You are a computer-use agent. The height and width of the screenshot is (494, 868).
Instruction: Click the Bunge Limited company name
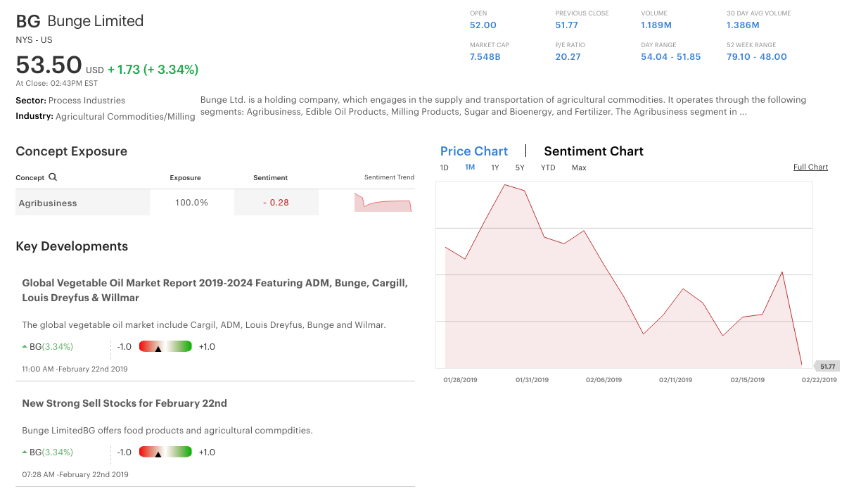96,21
